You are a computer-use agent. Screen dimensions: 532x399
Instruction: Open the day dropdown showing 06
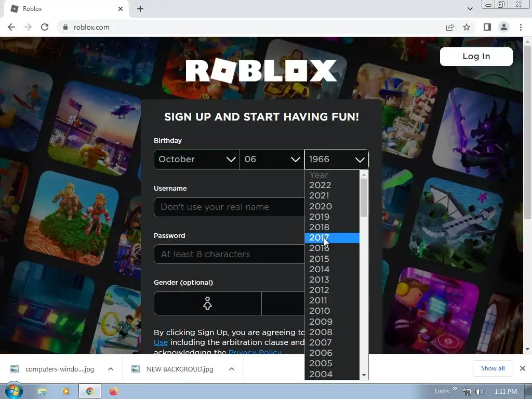(272, 159)
